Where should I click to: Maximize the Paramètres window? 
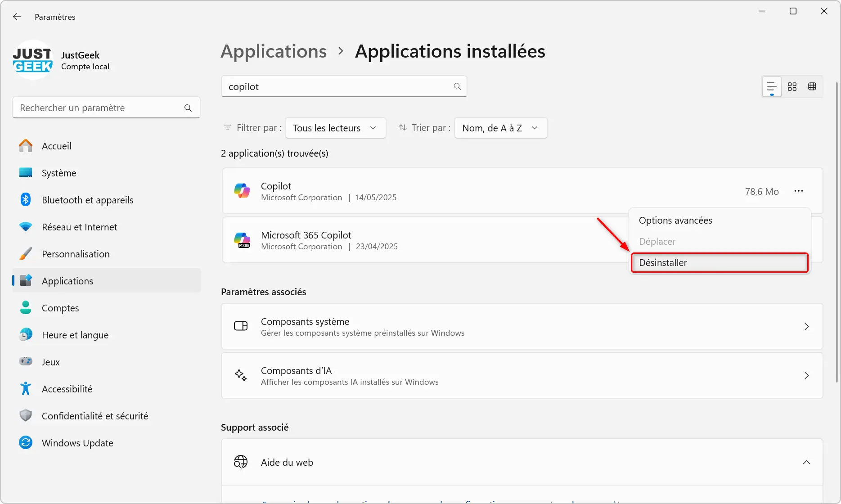(x=793, y=11)
